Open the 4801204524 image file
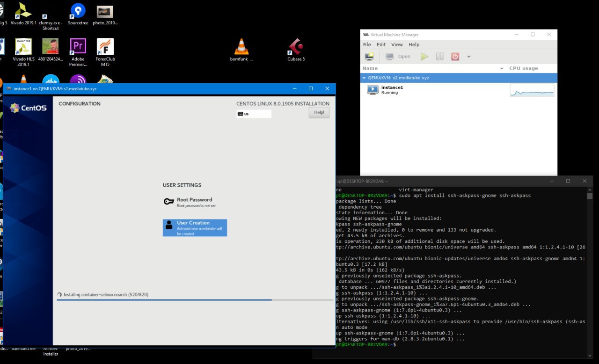This screenshot has height=364, width=599. pos(51,50)
